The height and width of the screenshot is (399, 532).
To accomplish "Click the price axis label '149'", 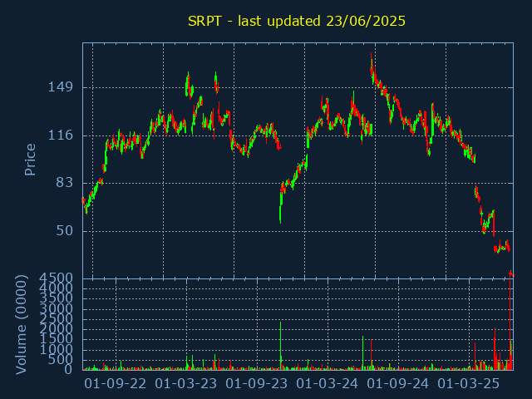I will click(61, 87).
